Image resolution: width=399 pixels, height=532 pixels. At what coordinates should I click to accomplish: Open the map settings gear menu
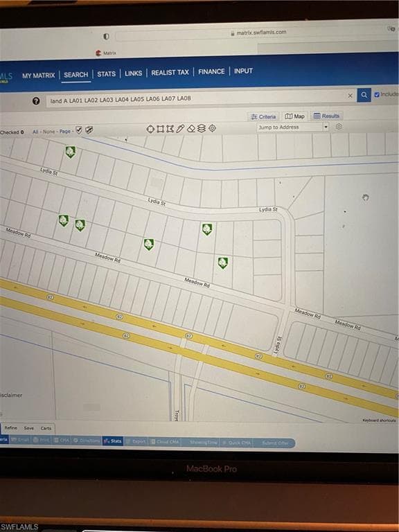[339, 127]
